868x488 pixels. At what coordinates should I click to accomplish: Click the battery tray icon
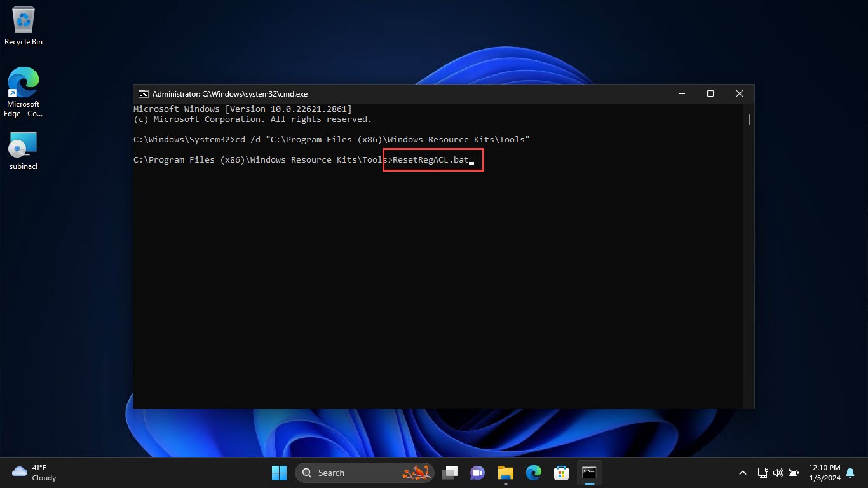pyautogui.click(x=794, y=473)
